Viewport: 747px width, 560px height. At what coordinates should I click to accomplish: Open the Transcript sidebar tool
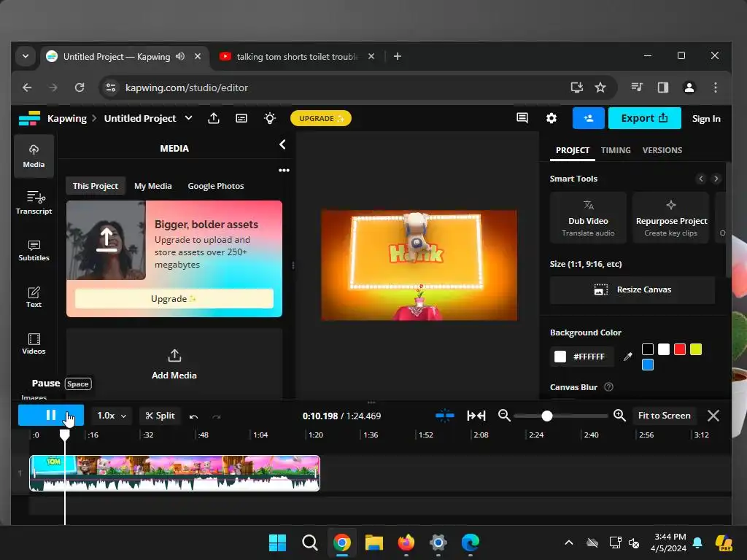click(34, 203)
